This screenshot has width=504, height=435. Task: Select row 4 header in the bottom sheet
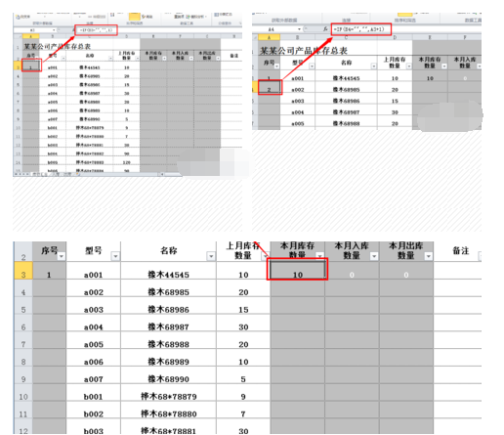[23, 288]
